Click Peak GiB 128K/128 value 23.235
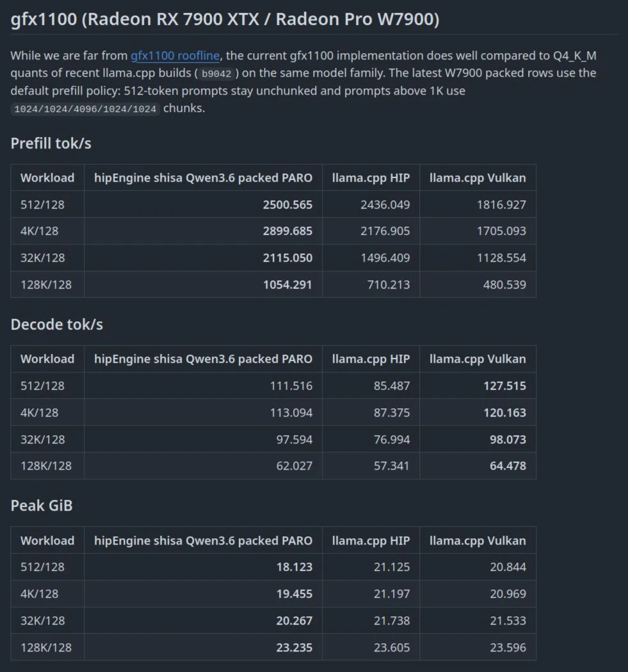The image size is (628, 672). [x=294, y=648]
